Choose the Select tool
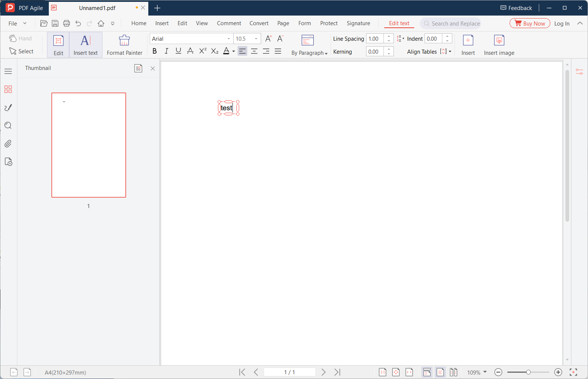588x379 pixels. 21,51
